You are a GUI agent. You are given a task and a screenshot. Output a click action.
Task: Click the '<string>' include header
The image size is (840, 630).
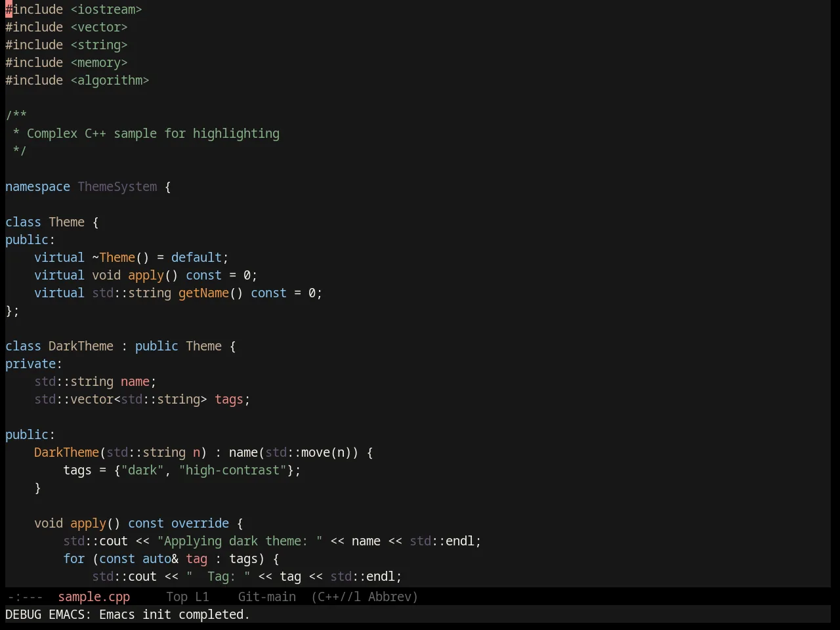[99, 45]
